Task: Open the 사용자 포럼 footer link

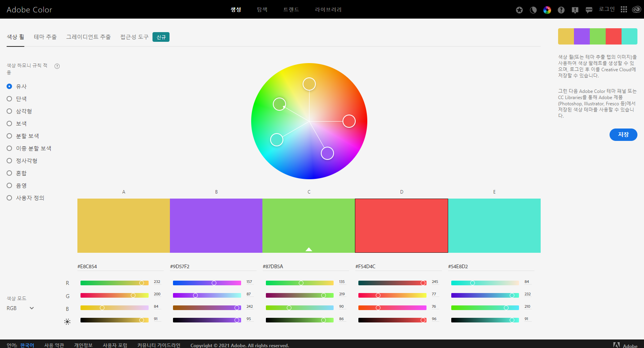Action: 115,345
